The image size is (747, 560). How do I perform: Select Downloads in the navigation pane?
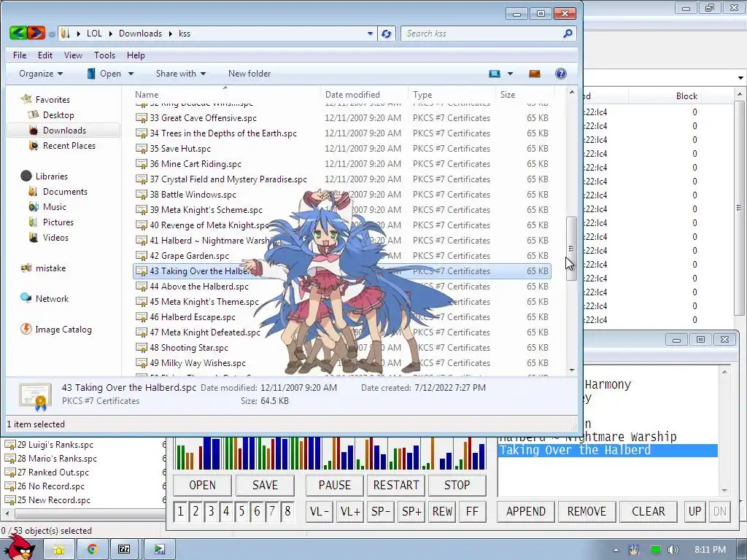click(64, 130)
